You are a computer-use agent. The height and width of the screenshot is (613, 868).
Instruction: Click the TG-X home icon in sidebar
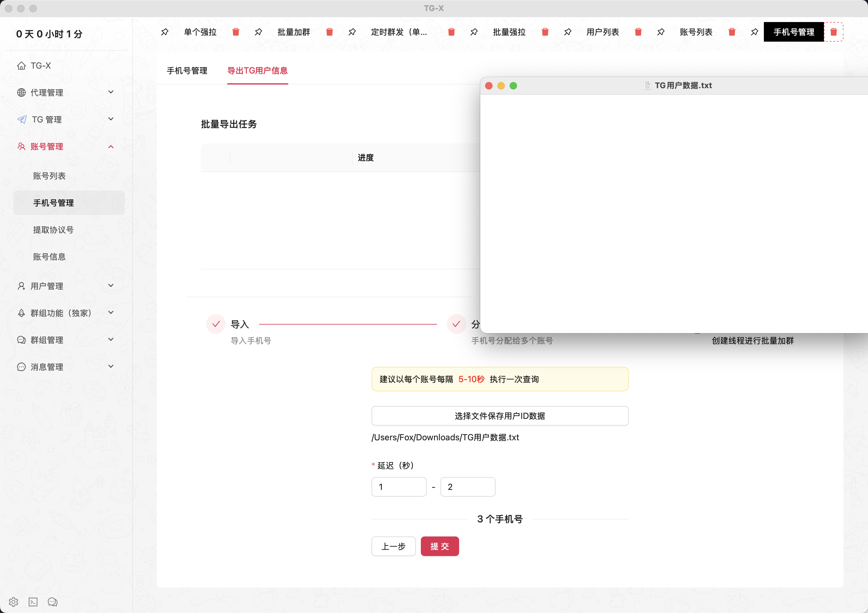click(x=21, y=66)
